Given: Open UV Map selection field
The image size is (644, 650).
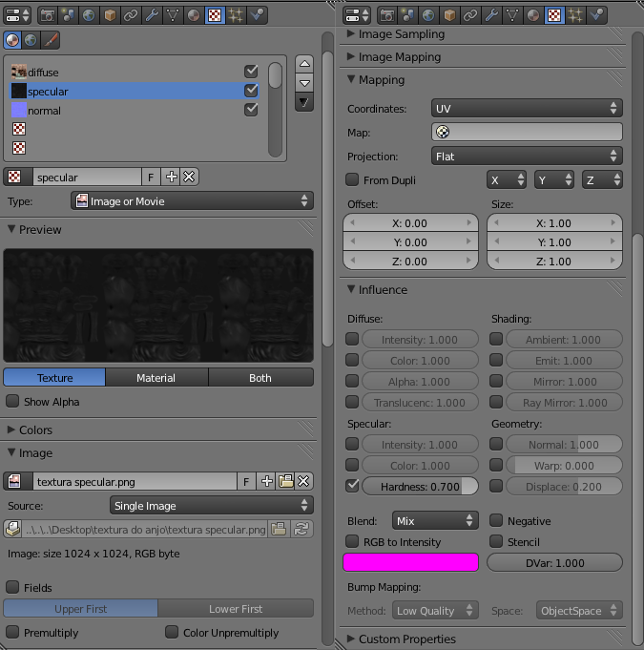Looking at the screenshot, I should [527, 133].
